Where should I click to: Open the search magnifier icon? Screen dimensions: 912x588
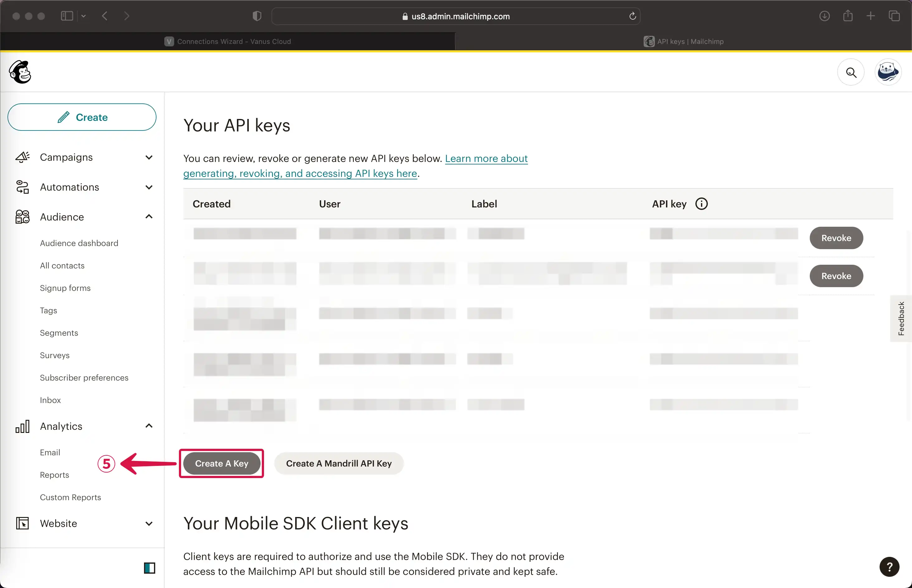[x=851, y=72]
